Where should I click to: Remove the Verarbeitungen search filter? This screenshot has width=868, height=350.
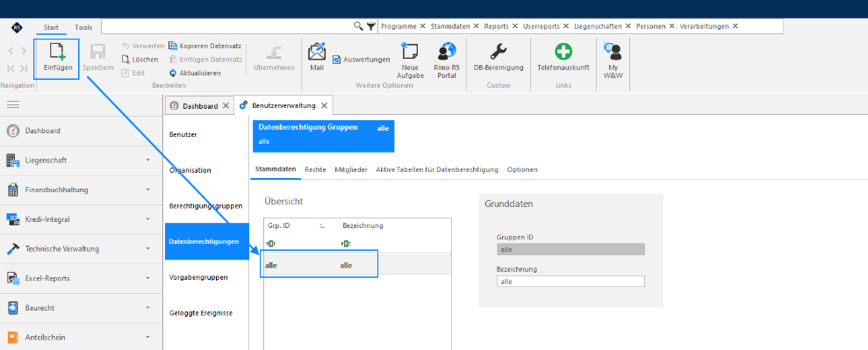pyautogui.click(x=735, y=26)
